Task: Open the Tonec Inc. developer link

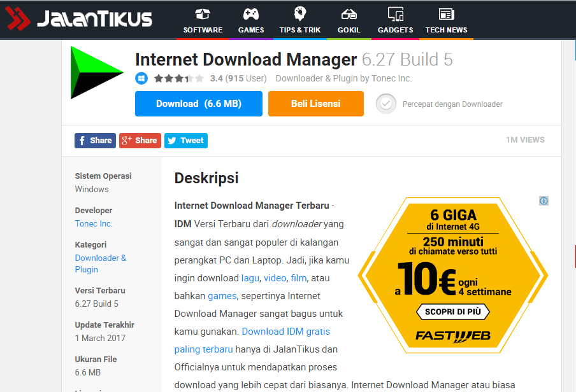Action: tap(94, 223)
